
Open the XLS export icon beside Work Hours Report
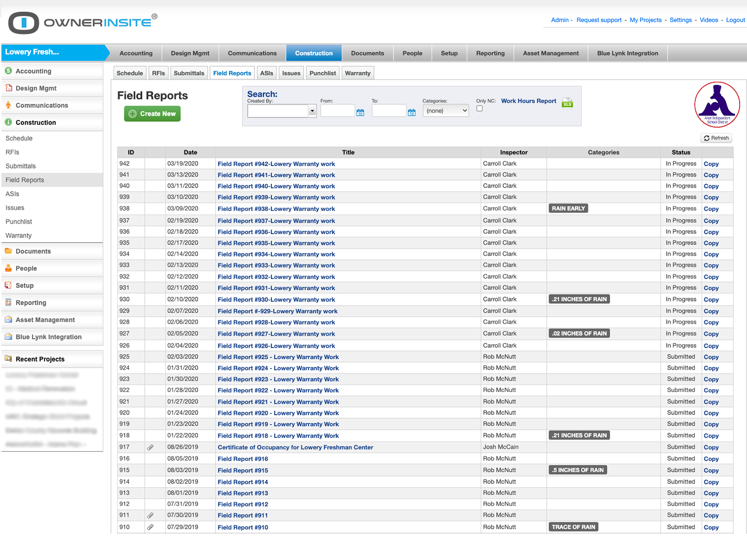(x=567, y=104)
